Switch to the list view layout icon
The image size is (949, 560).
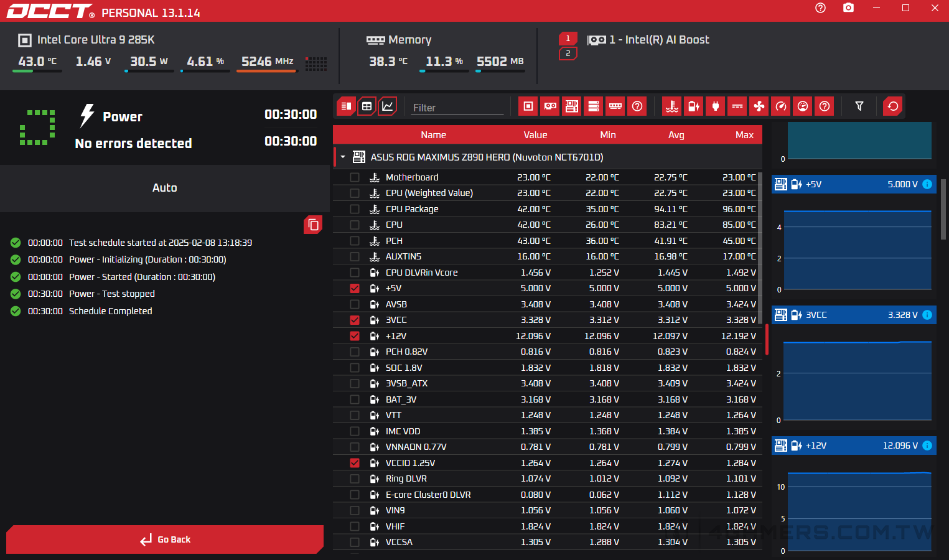346,106
